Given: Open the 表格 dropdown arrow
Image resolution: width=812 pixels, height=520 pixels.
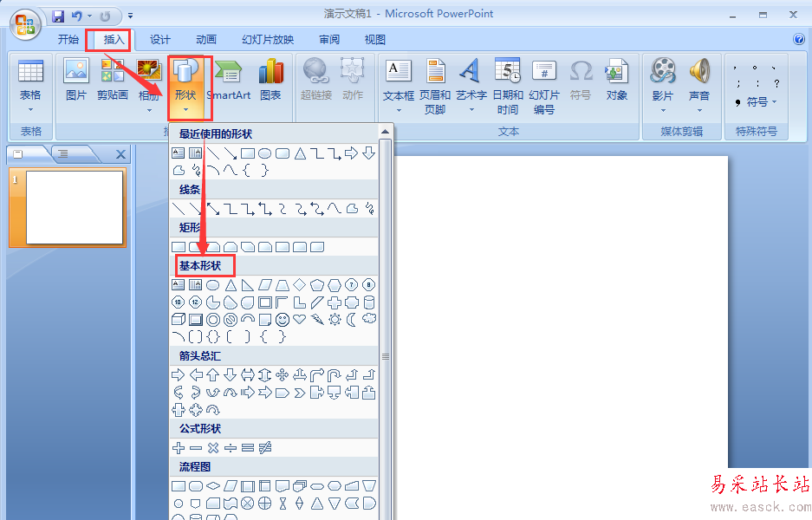Looking at the screenshot, I should (30, 110).
